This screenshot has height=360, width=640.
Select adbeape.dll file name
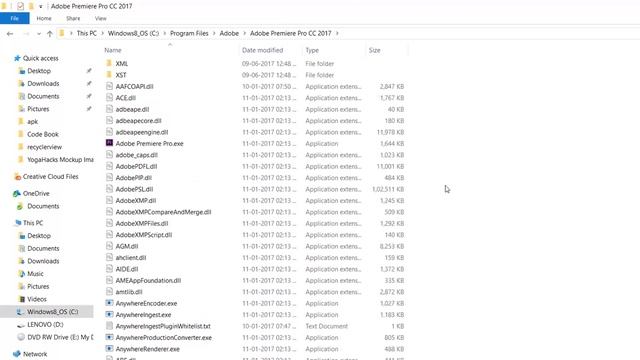(132, 109)
